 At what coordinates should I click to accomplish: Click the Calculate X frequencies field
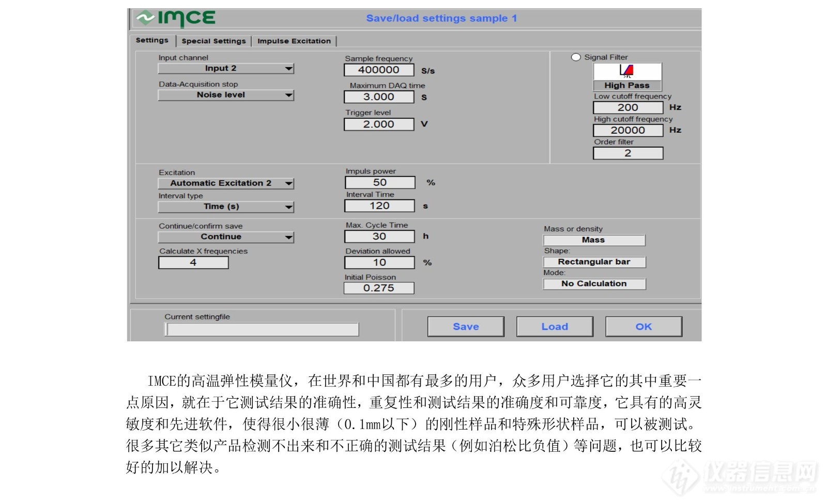pos(193,262)
